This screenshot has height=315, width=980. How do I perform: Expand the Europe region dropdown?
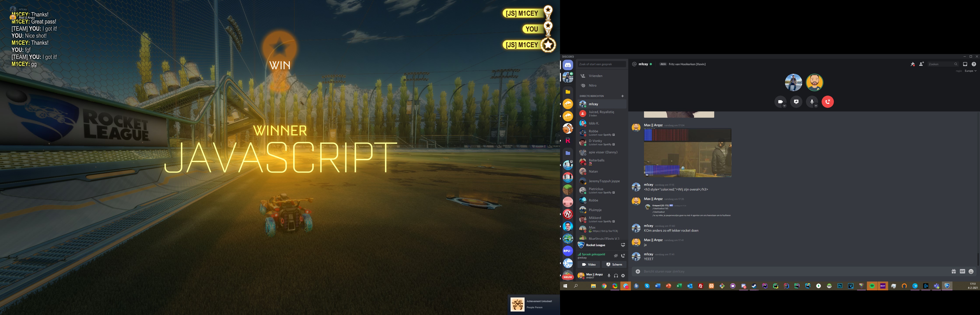click(971, 71)
